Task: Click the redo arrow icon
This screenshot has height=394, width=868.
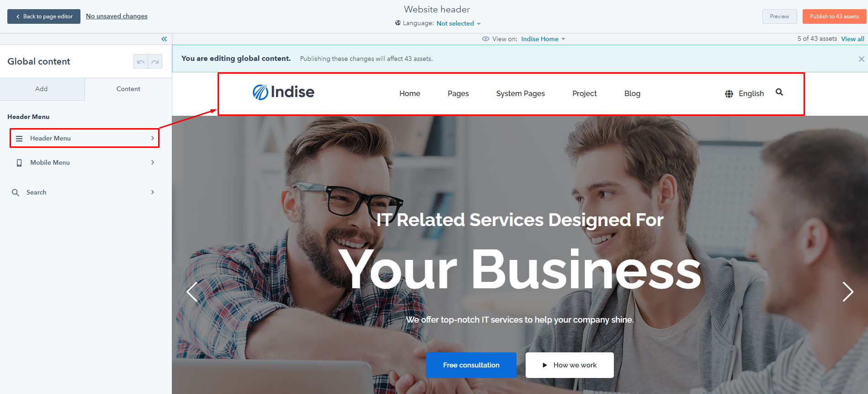Action: pos(155,61)
